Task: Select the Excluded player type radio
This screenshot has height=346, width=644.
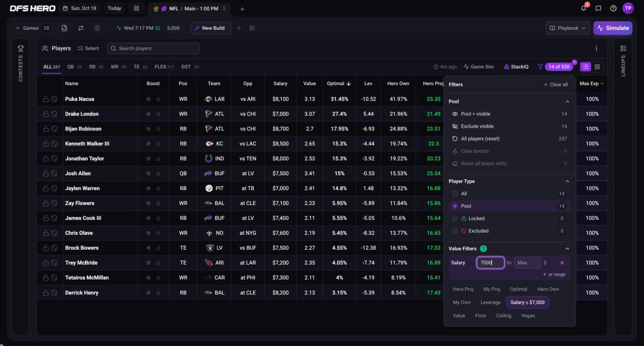Action: 455,231
